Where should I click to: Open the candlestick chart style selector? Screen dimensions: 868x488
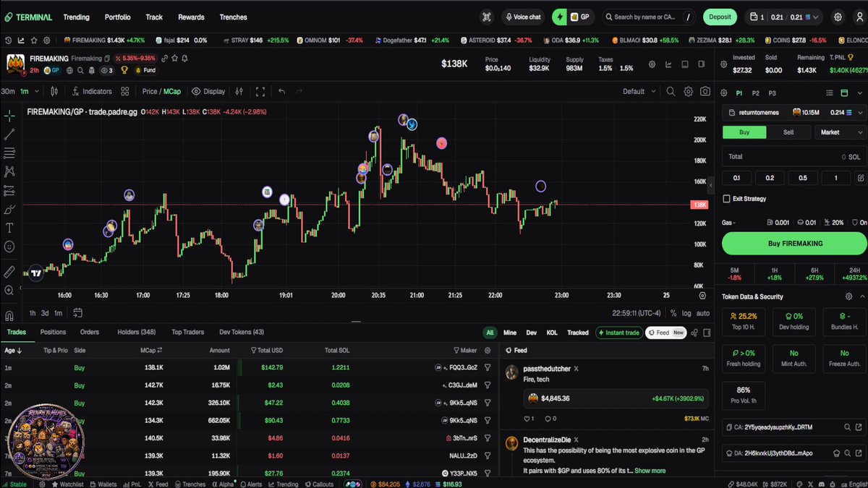pyautogui.click(x=54, y=92)
